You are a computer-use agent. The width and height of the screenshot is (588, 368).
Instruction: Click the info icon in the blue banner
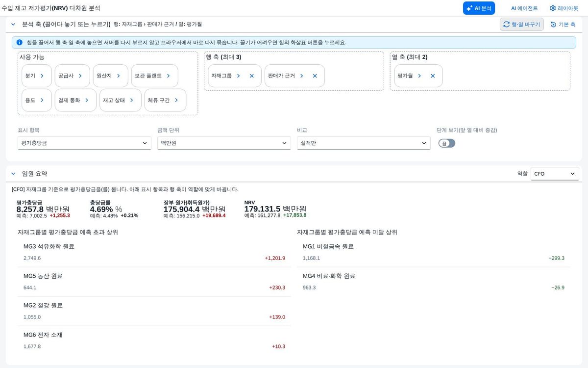point(20,42)
